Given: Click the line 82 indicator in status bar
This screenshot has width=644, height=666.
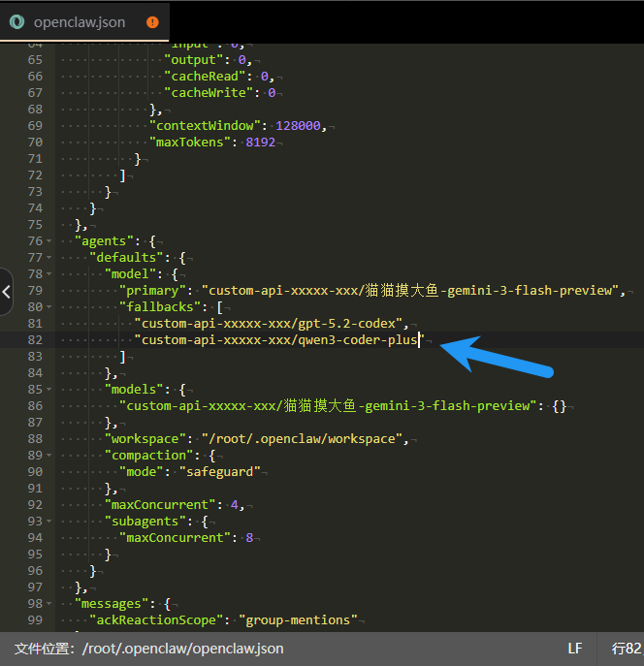Looking at the screenshot, I should (x=626, y=648).
